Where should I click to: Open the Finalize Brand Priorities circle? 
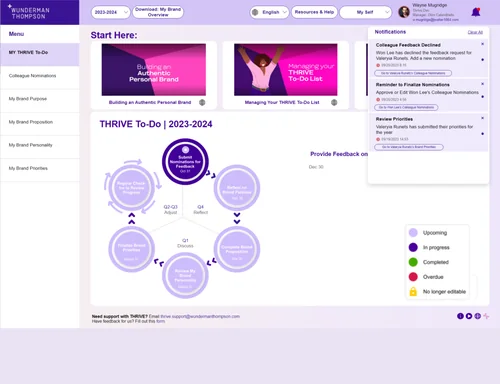(x=131, y=249)
